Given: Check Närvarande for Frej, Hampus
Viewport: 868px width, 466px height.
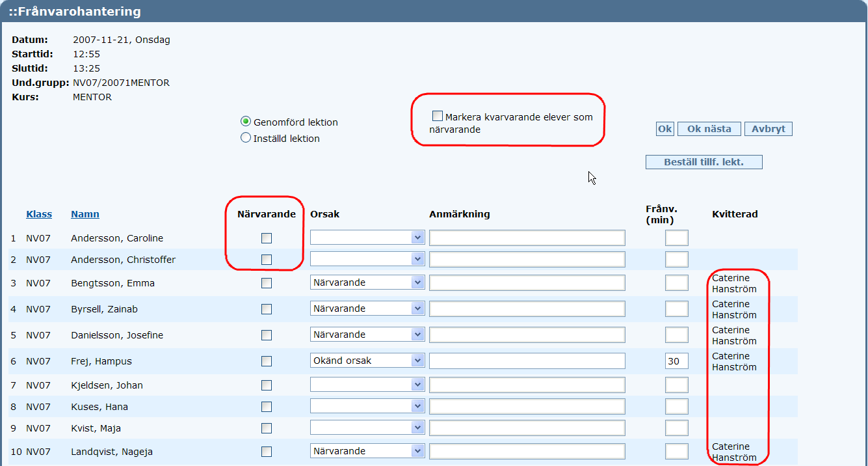Looking at the screenshot, I should tap(267, 361).
